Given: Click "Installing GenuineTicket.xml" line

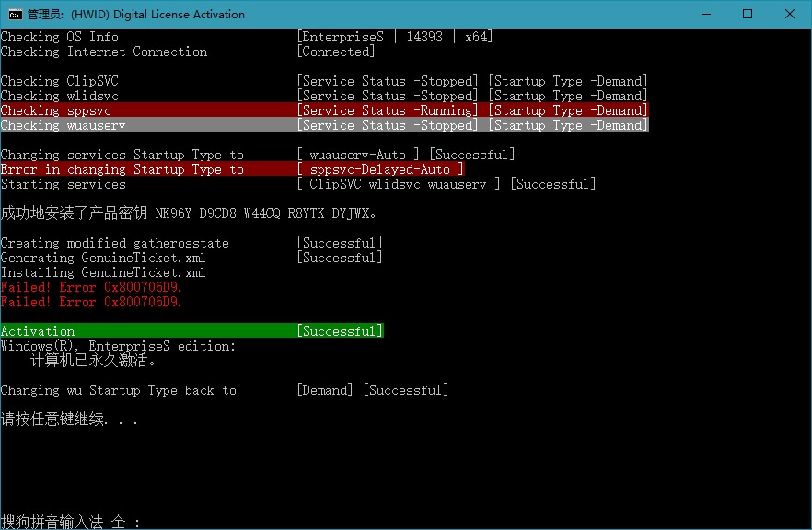Looking at the screenshot, I should [x=103, y=272].
